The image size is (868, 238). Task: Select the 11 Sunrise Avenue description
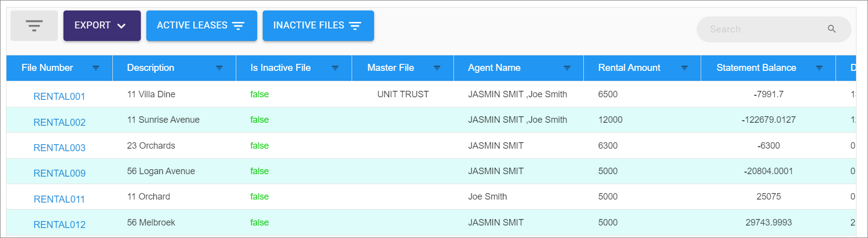(163, 120)
